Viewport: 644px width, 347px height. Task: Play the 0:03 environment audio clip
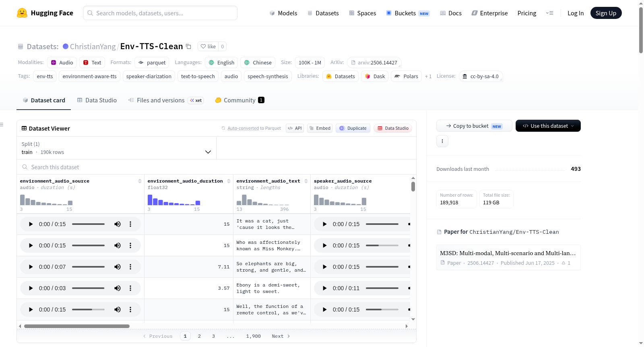31,288
